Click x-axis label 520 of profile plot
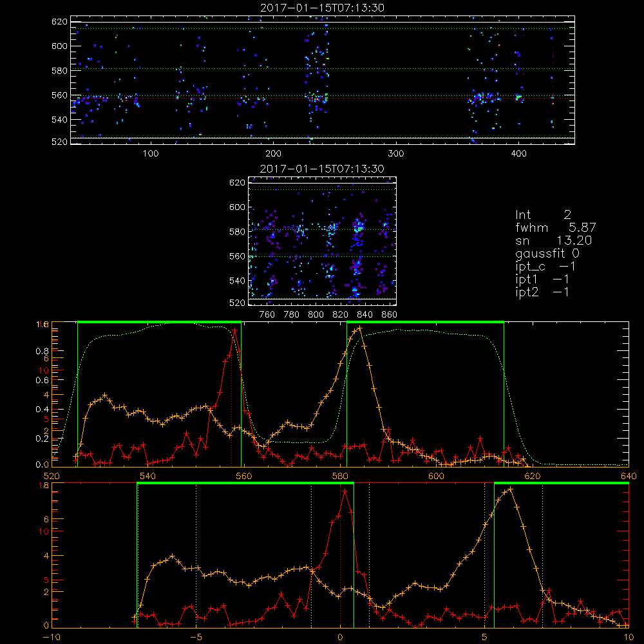Image resolution: width=644 pixels, height=644 pixels. [52, 476]
